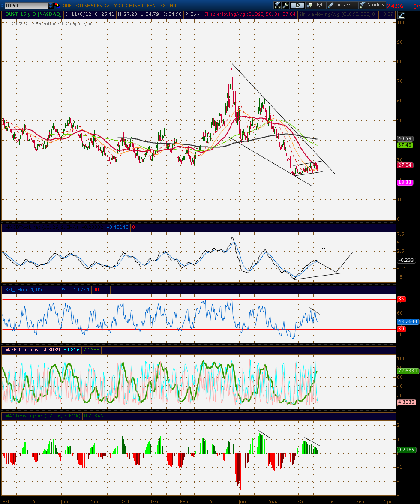
Task: Click the 'DUST 15 y D [NASDAQ]' label
Action: (x=33, y=14)
